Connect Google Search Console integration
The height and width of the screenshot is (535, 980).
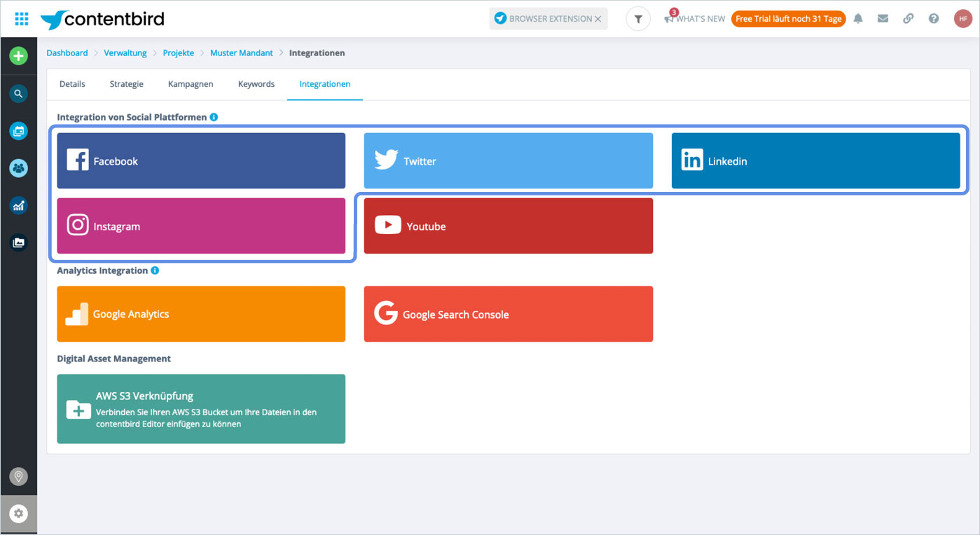tap(509, 314)
